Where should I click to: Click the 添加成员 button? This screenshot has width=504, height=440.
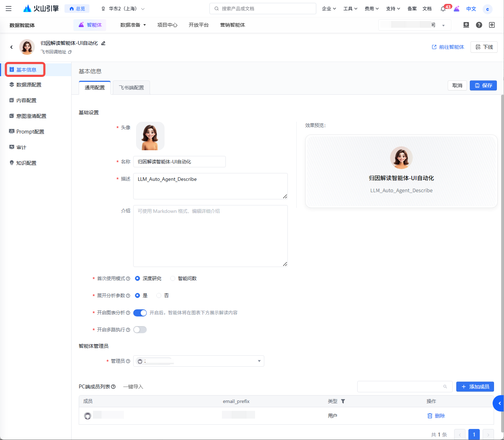475,387
